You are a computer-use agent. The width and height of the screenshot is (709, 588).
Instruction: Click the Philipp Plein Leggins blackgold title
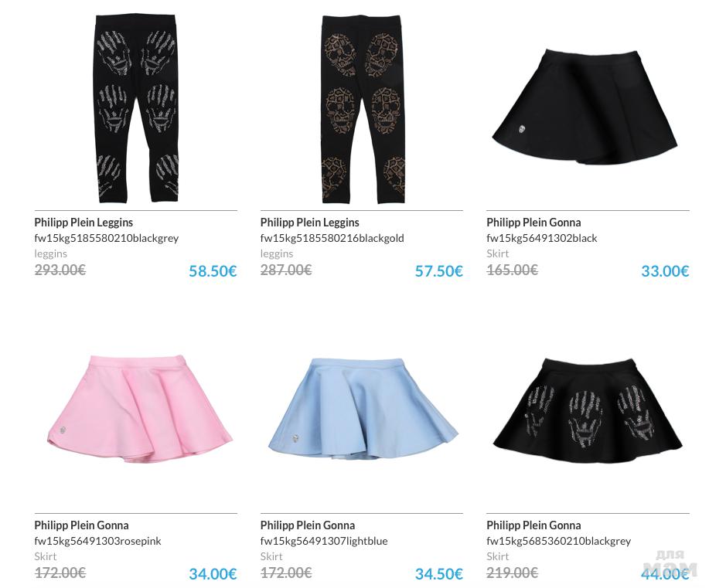310,223
